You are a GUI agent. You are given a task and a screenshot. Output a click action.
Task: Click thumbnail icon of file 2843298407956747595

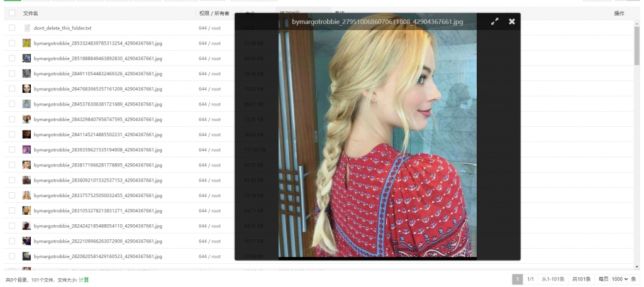(26, 119)
